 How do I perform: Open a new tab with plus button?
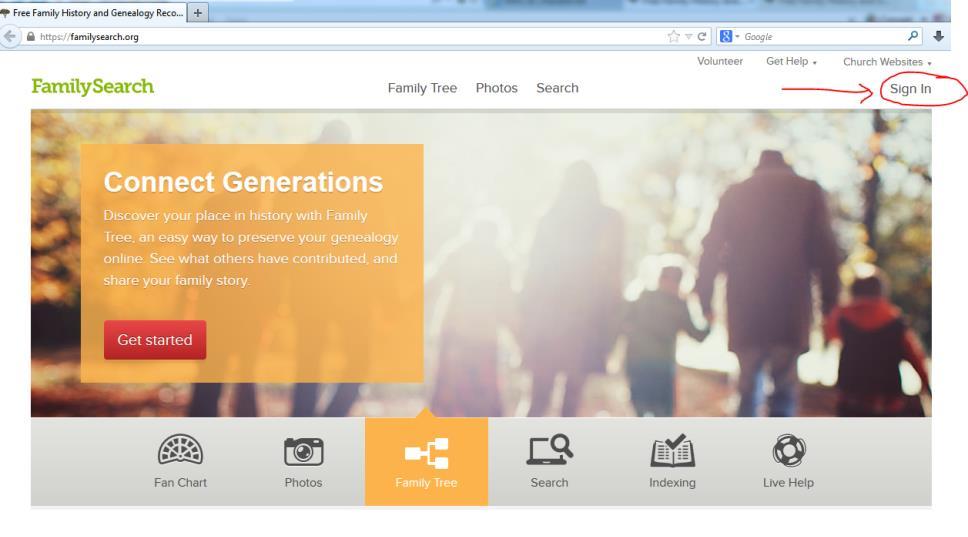pos(198,12)
